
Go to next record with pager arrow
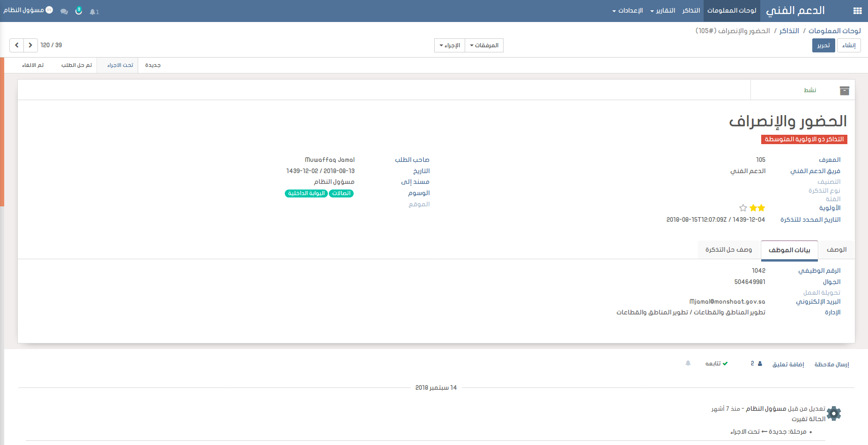30,45
